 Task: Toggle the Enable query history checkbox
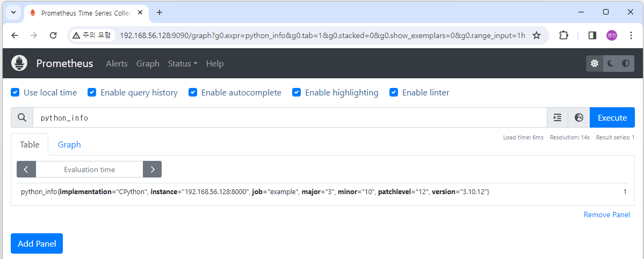[92, 92]
